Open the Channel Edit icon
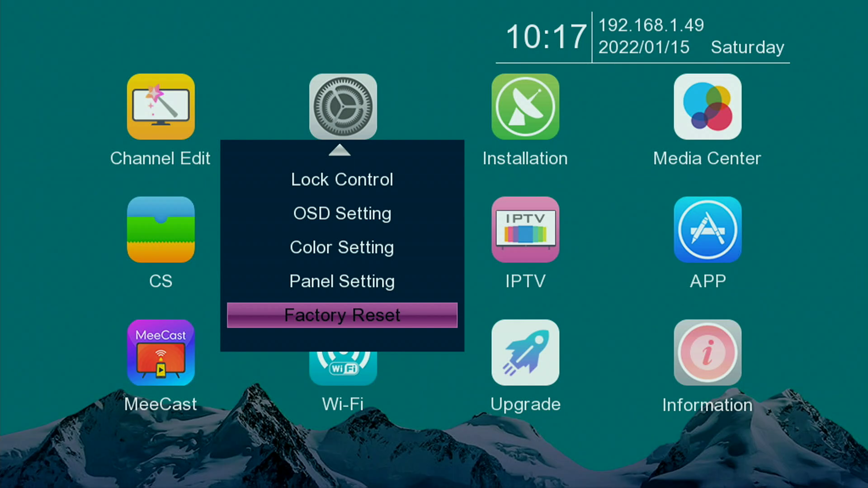This screenshot has width=868, height=488. tap(160, 107)
